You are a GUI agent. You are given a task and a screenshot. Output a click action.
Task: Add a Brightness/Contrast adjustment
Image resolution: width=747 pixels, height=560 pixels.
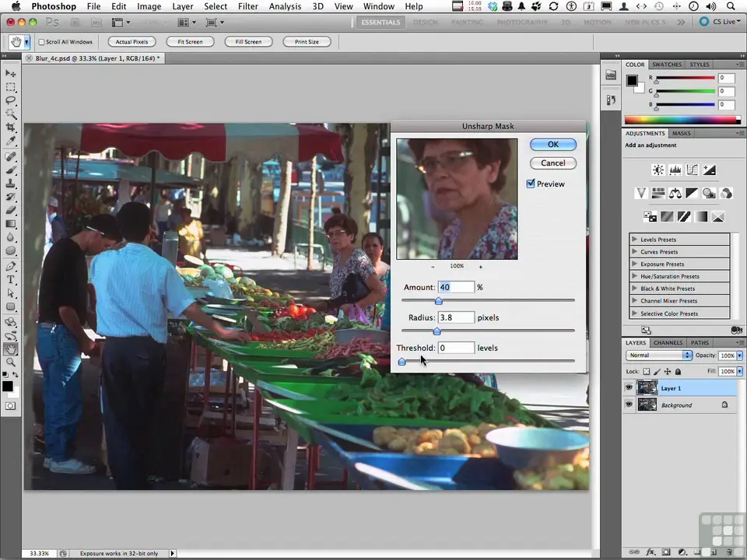[x=658, y=170]
